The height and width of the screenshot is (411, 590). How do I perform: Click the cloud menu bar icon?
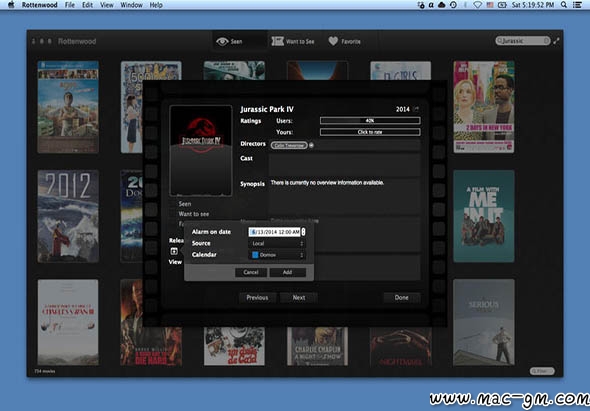[442, 5]
